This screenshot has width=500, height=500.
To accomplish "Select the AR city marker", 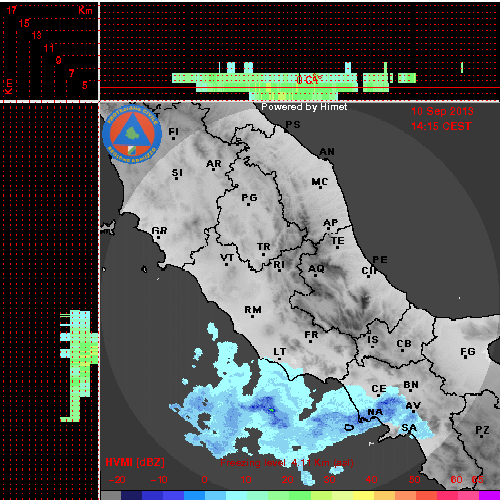I will (x=214, y=170).
